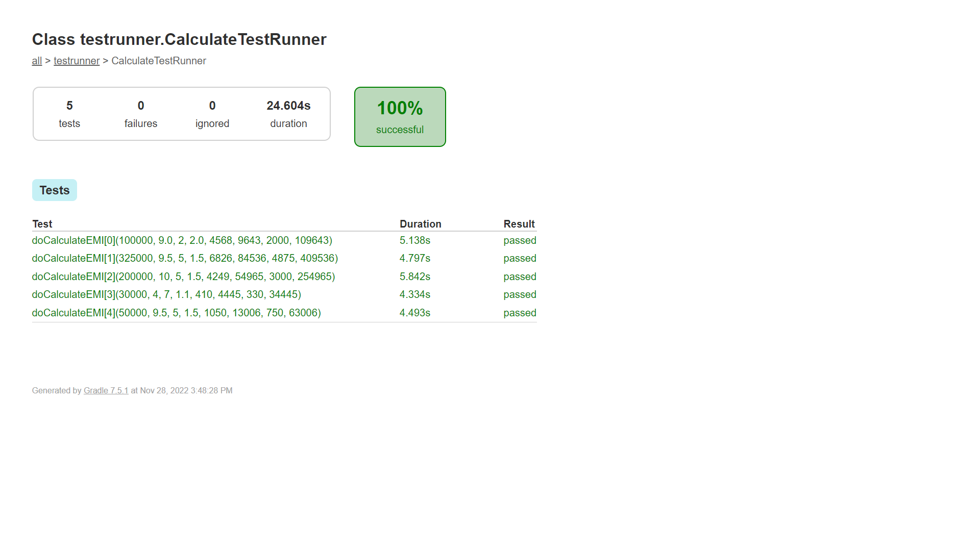
Task: Click the 5.842s duration value
Action: pyautogui.click(x=414, y=277)
